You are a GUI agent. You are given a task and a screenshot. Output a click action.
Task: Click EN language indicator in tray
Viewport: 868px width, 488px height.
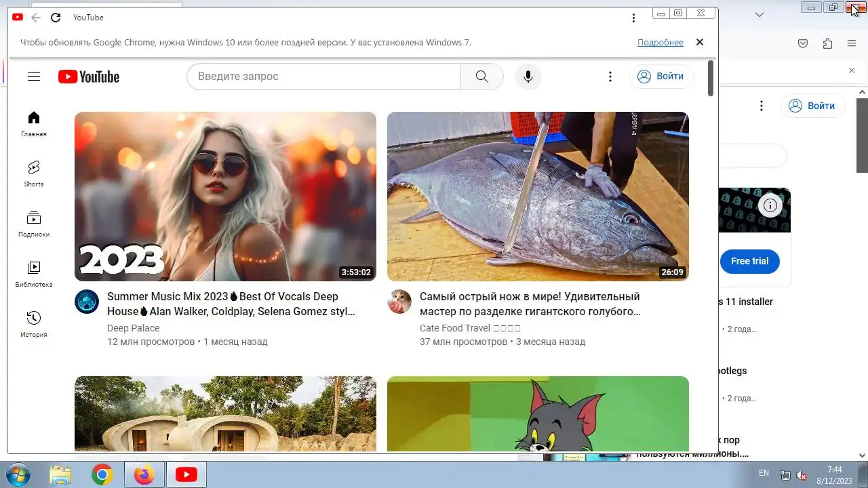[x=764, y=473]
